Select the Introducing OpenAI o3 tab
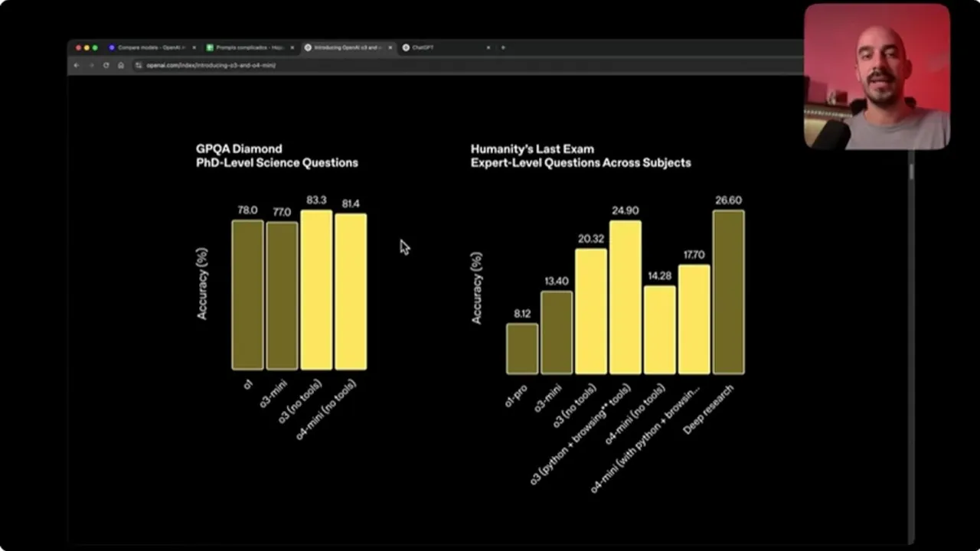Image resolution: width=980 pixels, height=551 pixels. pyautogui.click(x=348, y=47)
